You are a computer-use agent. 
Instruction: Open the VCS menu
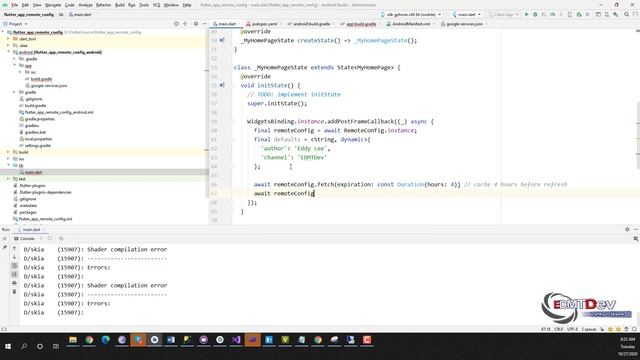156,5
